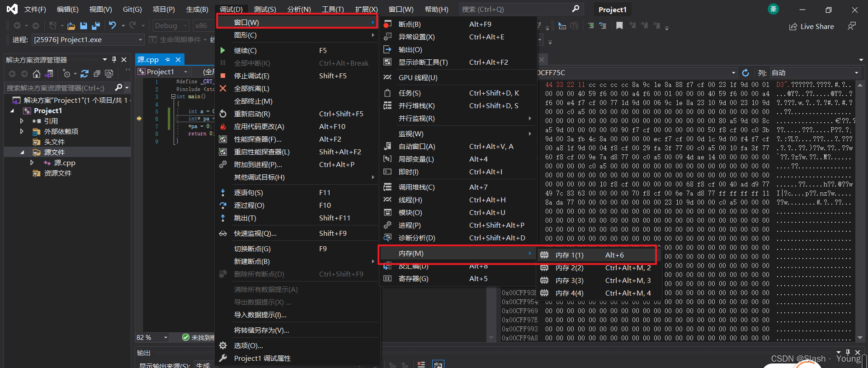Viewport: 868px width, 368px height.
Task: Toggle auto-hide pin on Output panel
Action: click(x=848, y=352)
